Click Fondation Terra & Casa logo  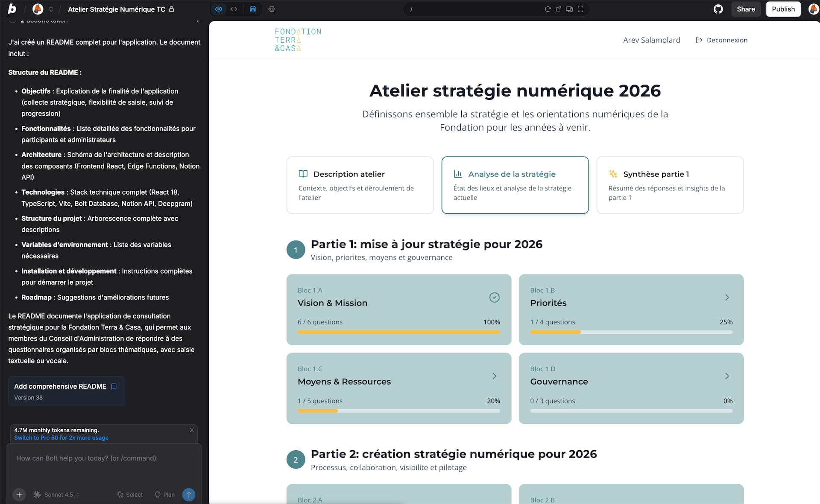click(x=298, y=40)
